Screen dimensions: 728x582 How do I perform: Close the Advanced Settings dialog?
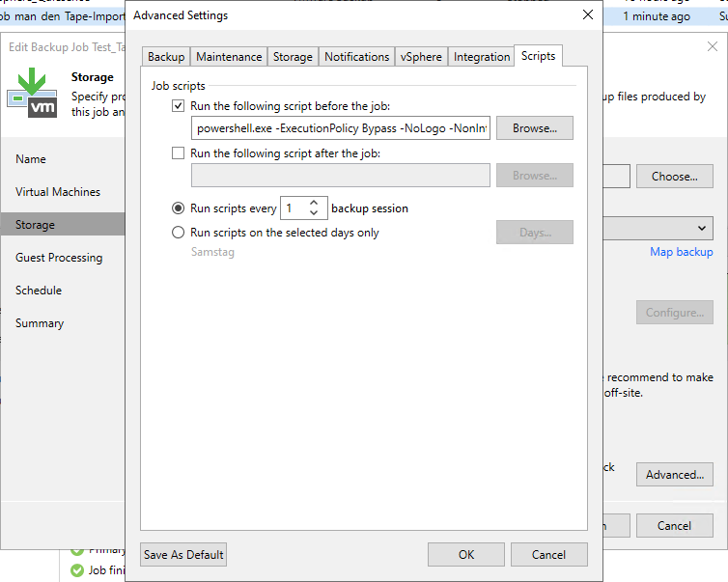[x=587, y=15]
